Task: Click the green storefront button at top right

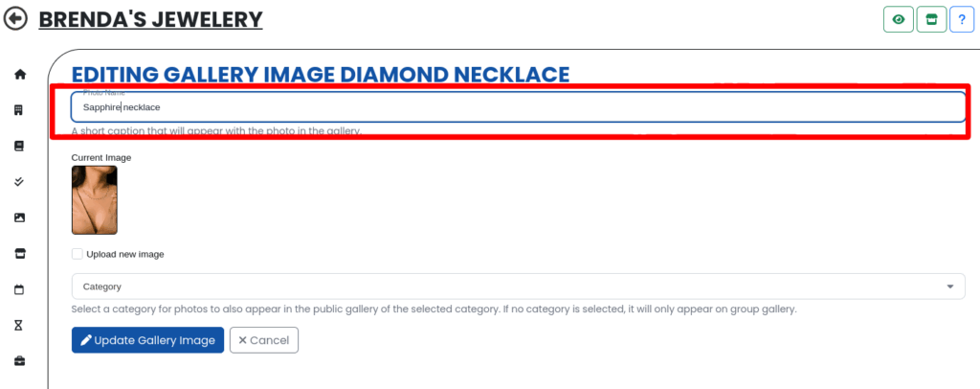Action: [931, 19]
